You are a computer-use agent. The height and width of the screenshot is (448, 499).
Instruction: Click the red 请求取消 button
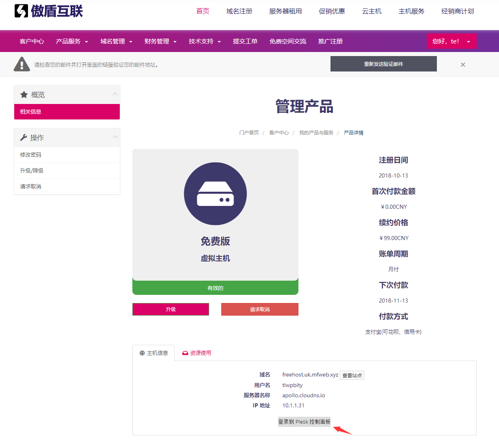[260, 309]
